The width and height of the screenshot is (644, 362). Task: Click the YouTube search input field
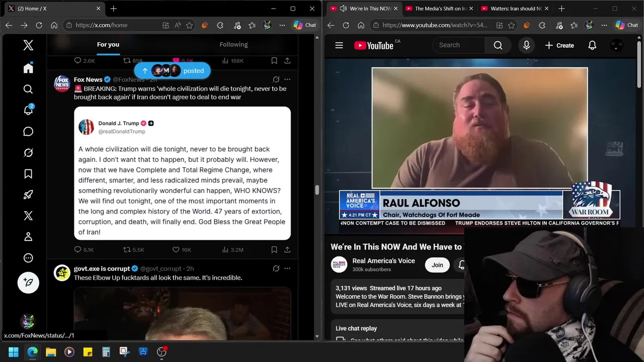(x=458, y=45)
